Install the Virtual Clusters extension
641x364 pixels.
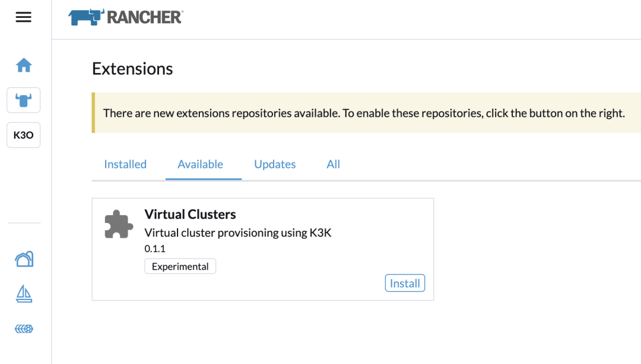coord(405,283)
